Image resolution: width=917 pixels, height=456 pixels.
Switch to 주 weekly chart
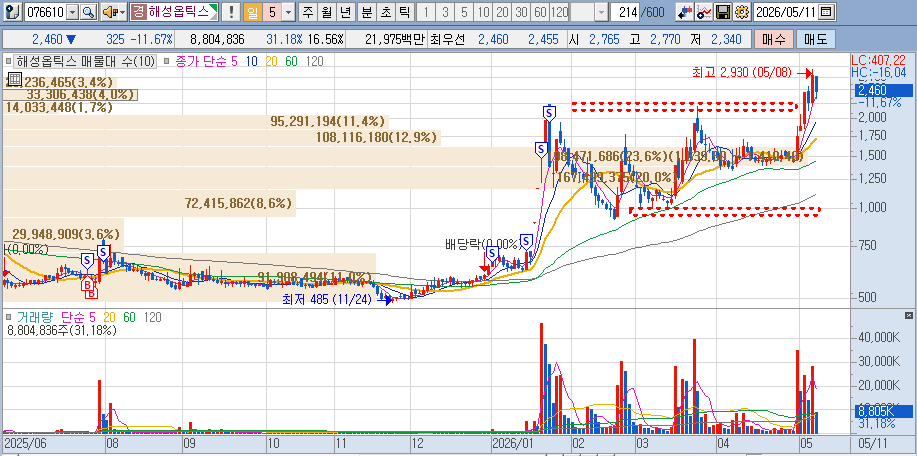(x=308, y=11)
